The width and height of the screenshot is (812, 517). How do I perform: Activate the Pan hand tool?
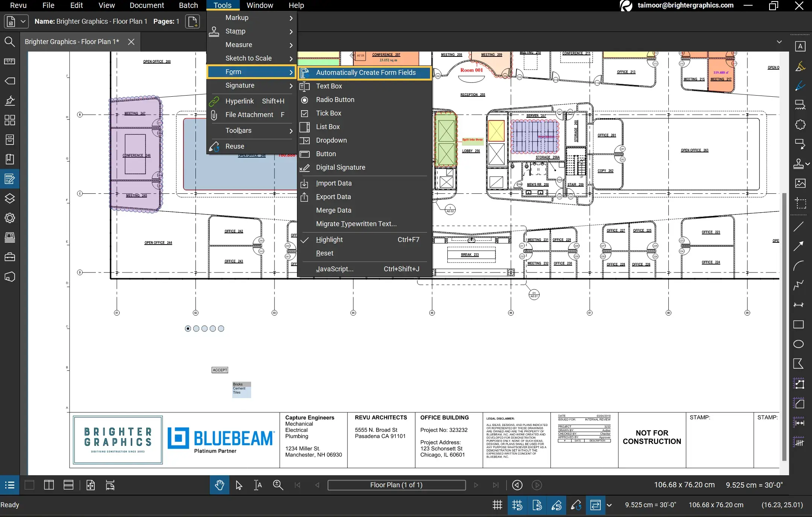point(220,485)
